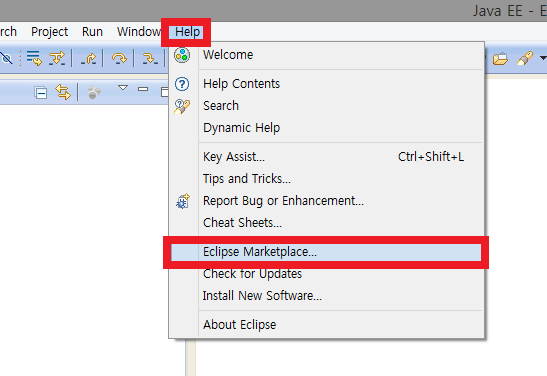Click the gray three-circles Focus icon
This screenshot has height=376, width=547.
point(94,92)
